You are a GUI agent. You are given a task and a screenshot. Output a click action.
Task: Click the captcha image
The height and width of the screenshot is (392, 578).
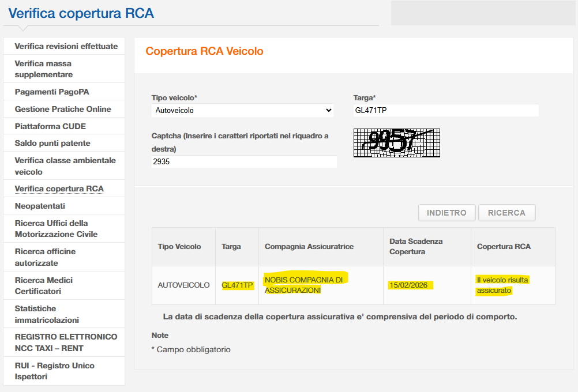tap(397, 143)
